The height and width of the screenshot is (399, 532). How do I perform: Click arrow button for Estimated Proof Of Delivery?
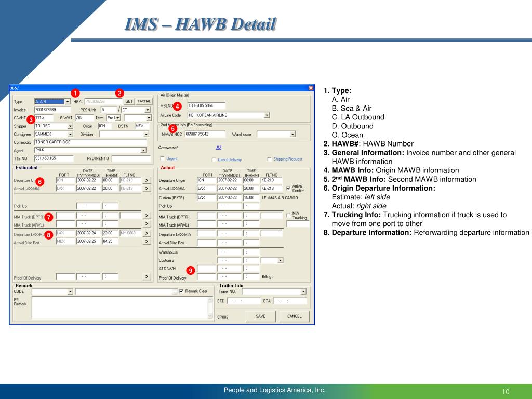tap(147, 277)
